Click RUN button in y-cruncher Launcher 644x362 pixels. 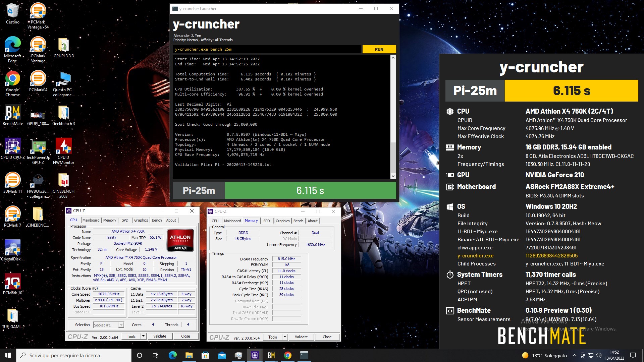click(379, 49)
